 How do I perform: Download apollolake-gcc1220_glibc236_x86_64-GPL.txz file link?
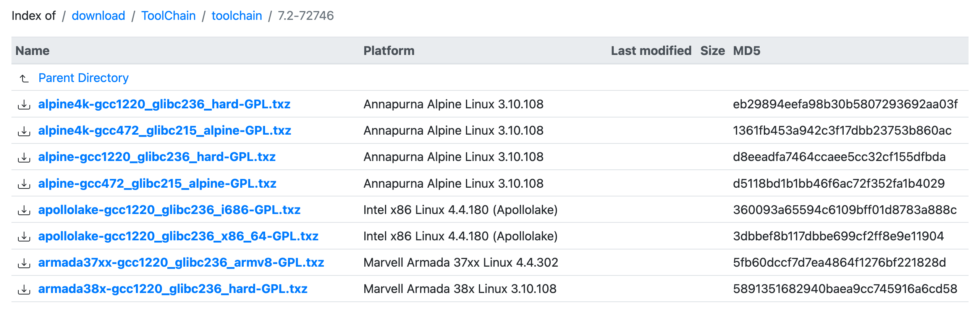pyautogui.click(x=178, y=236)
